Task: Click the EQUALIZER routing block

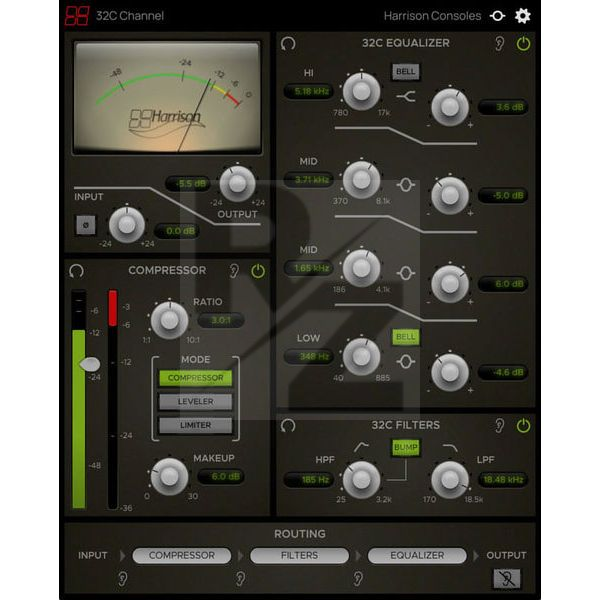Action: click(417, 555)
